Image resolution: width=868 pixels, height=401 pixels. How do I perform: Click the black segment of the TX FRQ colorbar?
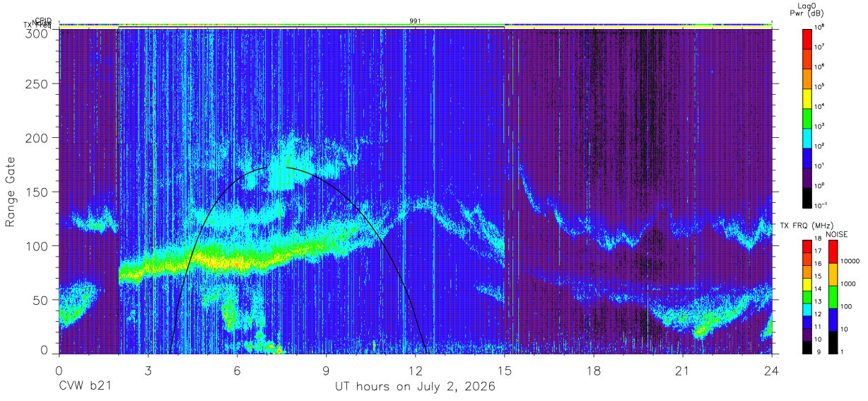pyautogui.click(x=808, y=347)
